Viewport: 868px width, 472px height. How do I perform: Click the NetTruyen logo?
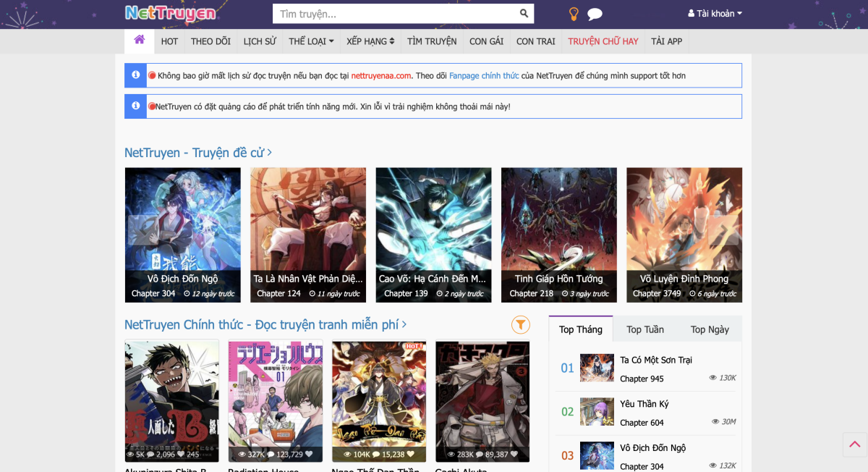[171, 13]
